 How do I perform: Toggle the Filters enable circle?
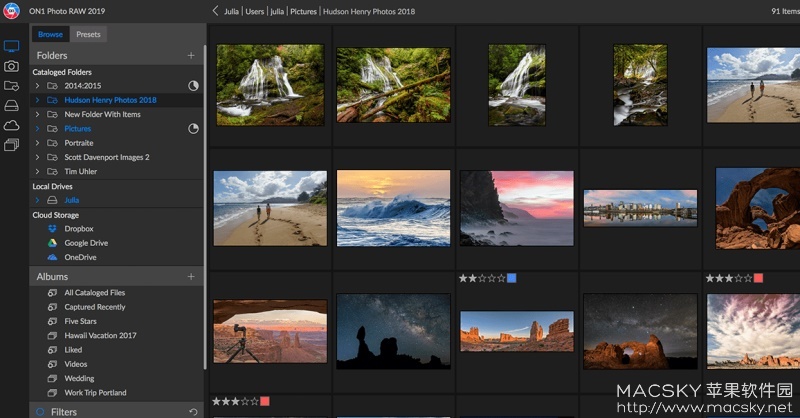point(40,411)
